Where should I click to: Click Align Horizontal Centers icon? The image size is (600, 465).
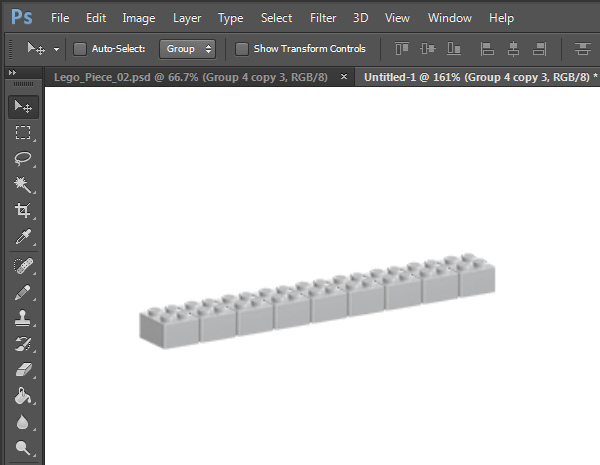click(513, 49)
